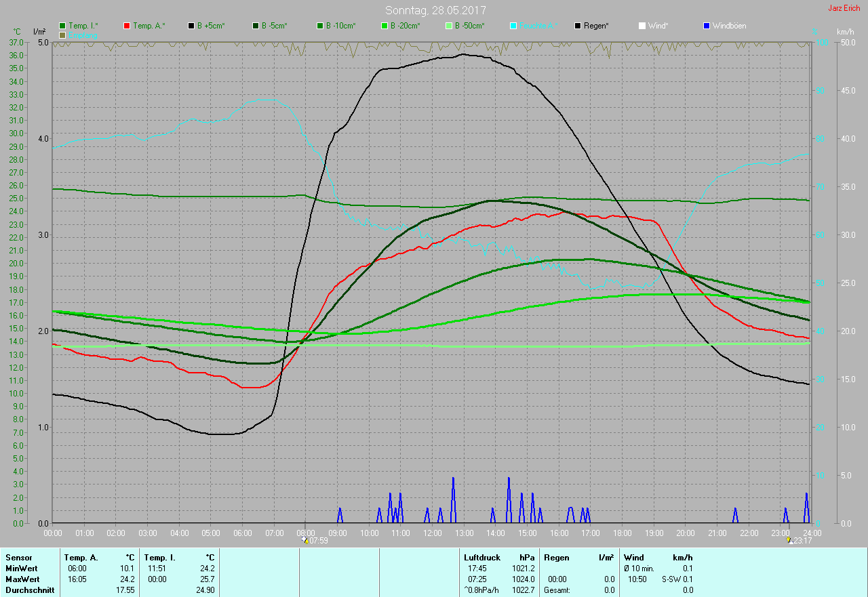Image resolution: width=868 pixels, height=597 pixels.
Task: Click the 12:00 time axis label
Action: pyautogui.click(x=433, y=533)
